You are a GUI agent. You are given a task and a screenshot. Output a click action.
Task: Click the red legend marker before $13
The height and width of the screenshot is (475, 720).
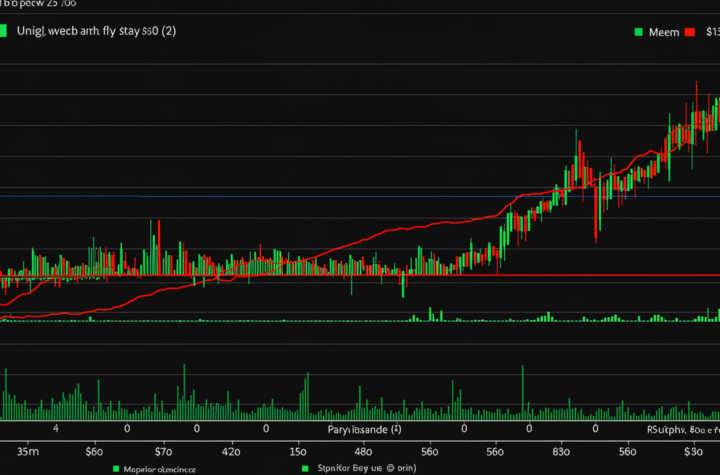tap(688, 32)
